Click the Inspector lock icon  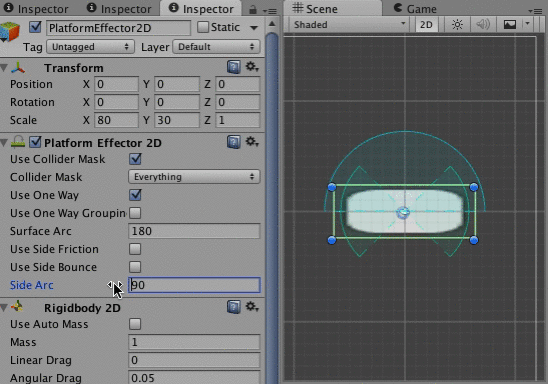click(x=253, y=10)
